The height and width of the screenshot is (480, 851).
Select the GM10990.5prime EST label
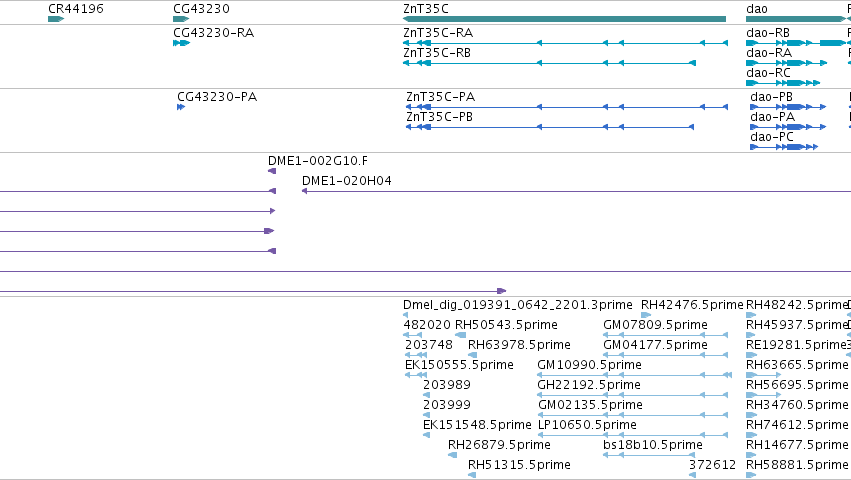589,365
